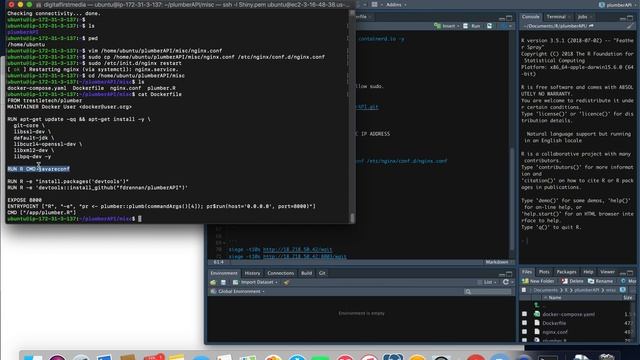Expand the Global Environment dropdown

click(x=238, y=291)
